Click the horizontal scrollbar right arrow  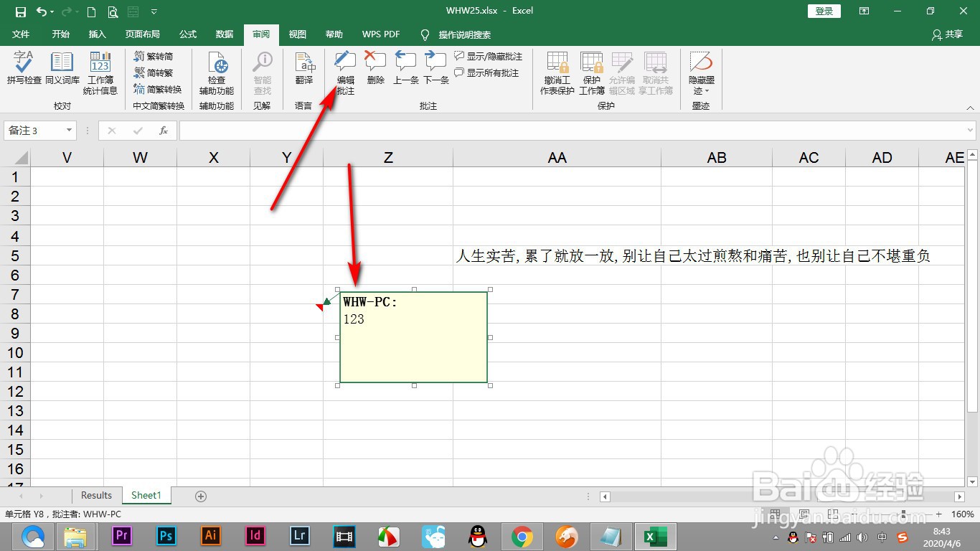click(959, 496)
